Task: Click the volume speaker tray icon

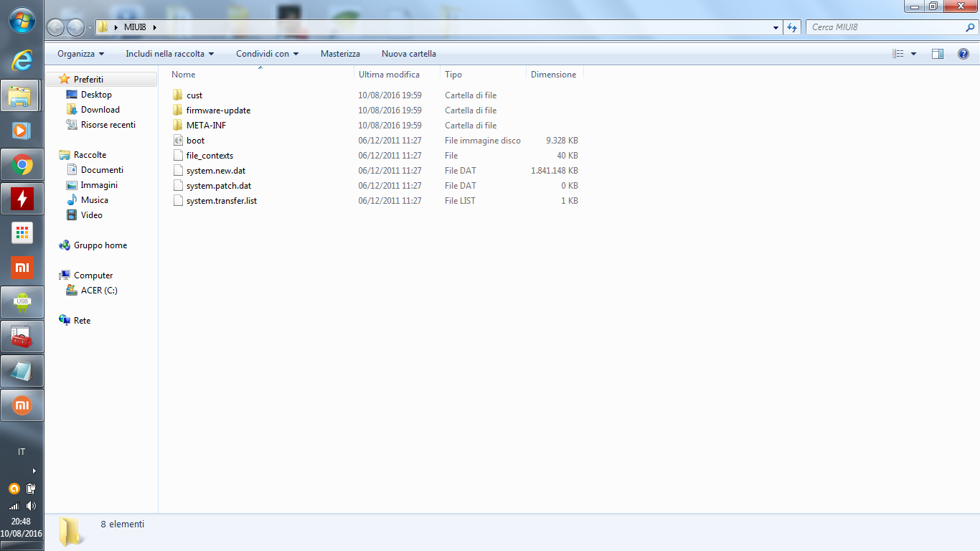Action: coord(31,506)
